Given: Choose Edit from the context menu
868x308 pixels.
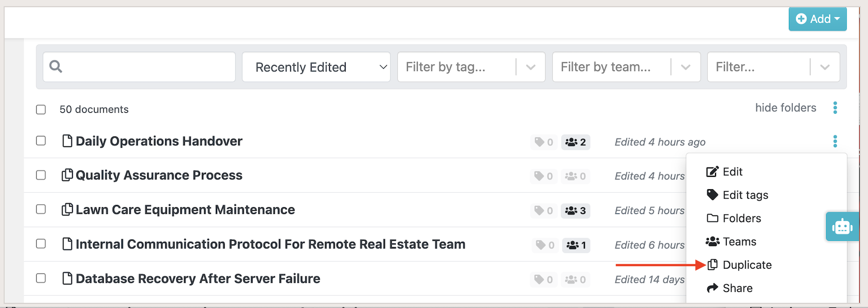Looking at the screenshot, I should (x=724, y=172).
